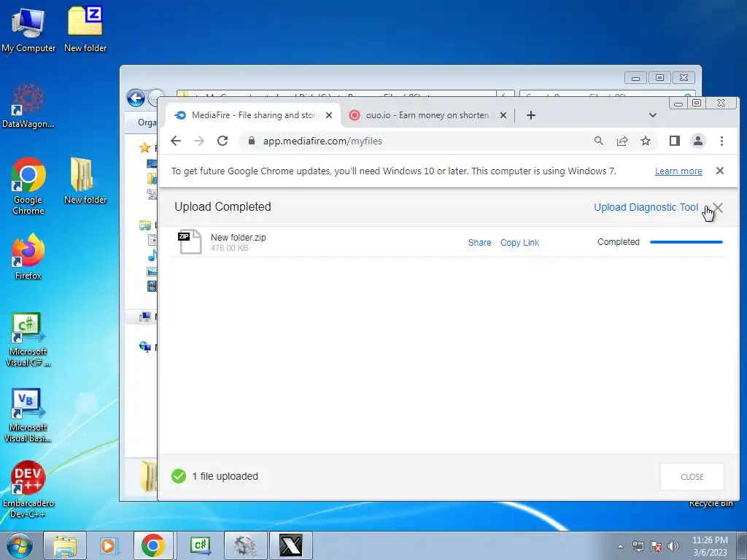This screenshot has width=747, height=560.
Task: Open Chrome side panel icon
Action: pos(675,141)
